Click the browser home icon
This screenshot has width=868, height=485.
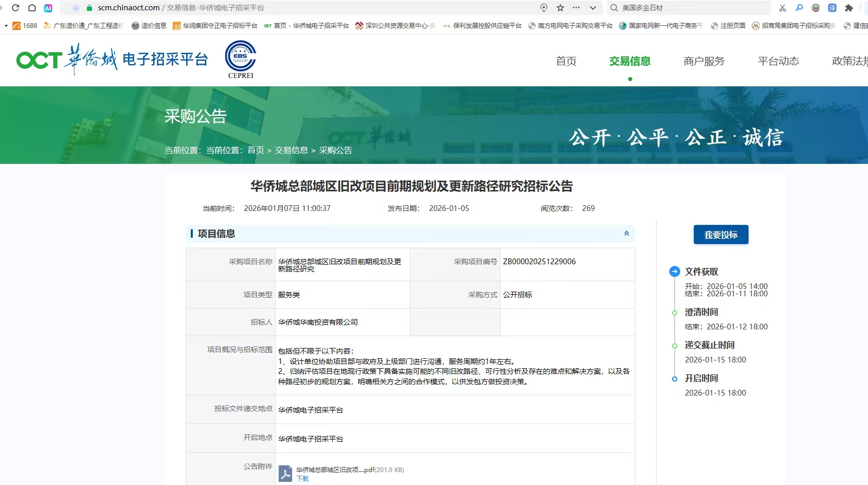click(x=32, y=8)
